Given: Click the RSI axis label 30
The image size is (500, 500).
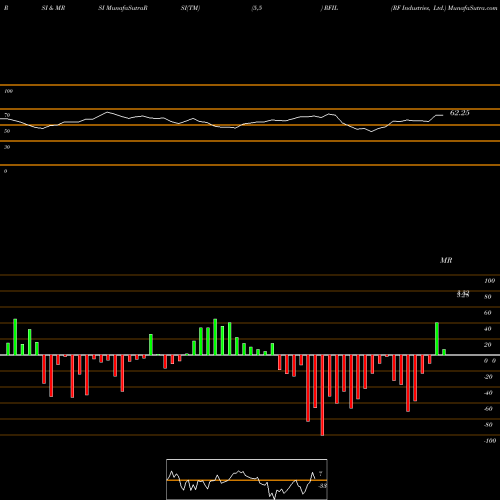Looking at the screenshot, I should tap(7, 147).
